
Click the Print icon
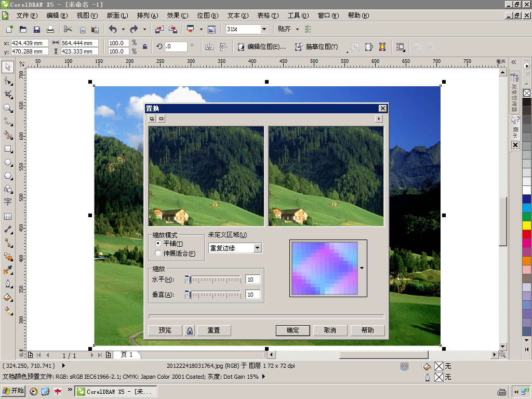pos(50,29)
